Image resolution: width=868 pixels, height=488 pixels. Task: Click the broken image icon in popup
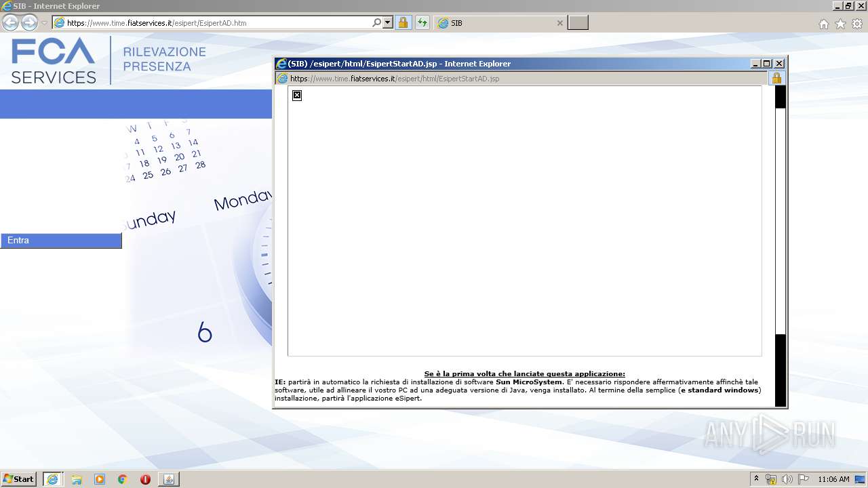(x=297, y=96)
